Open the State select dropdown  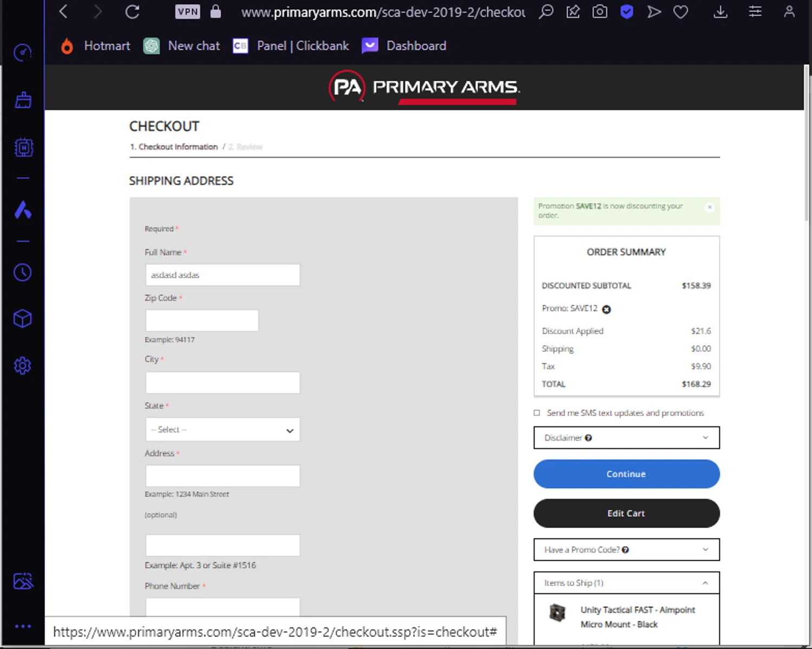coord(222,430)
